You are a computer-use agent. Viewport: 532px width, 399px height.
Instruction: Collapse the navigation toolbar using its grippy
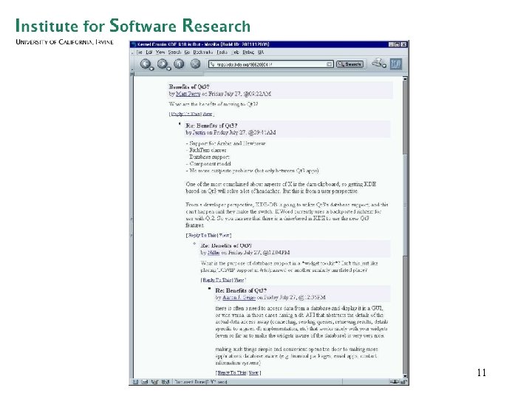[132, 64]
